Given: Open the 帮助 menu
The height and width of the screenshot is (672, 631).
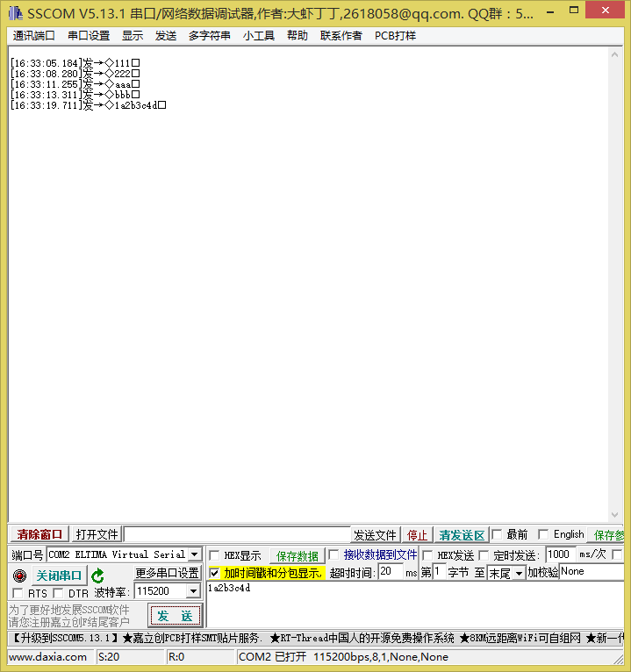Looking at the screenshot, I should pos(298,36).
